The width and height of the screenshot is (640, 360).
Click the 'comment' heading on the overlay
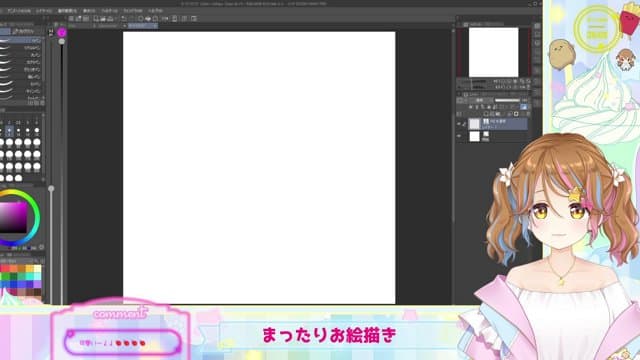(x=120, y=313)
